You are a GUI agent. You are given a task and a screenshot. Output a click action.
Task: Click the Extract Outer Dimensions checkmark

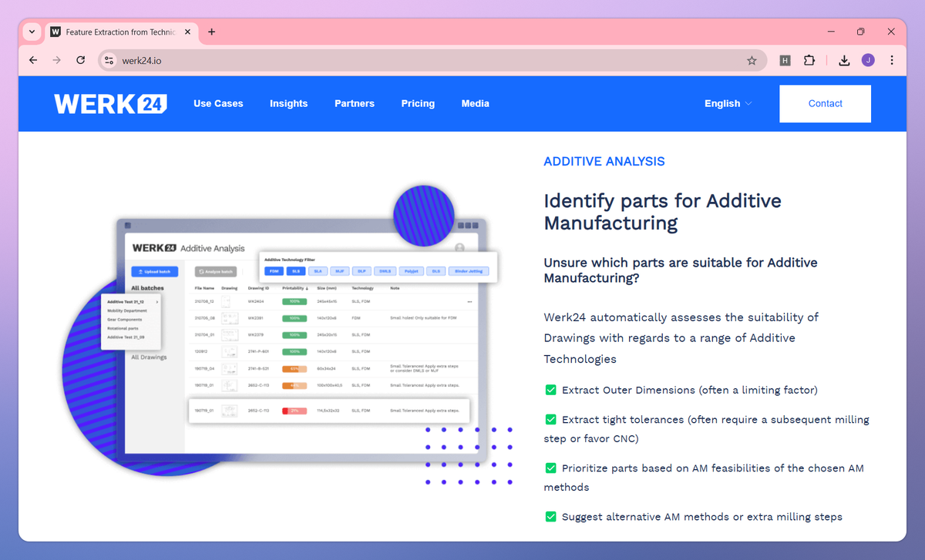tap(550, 390)
